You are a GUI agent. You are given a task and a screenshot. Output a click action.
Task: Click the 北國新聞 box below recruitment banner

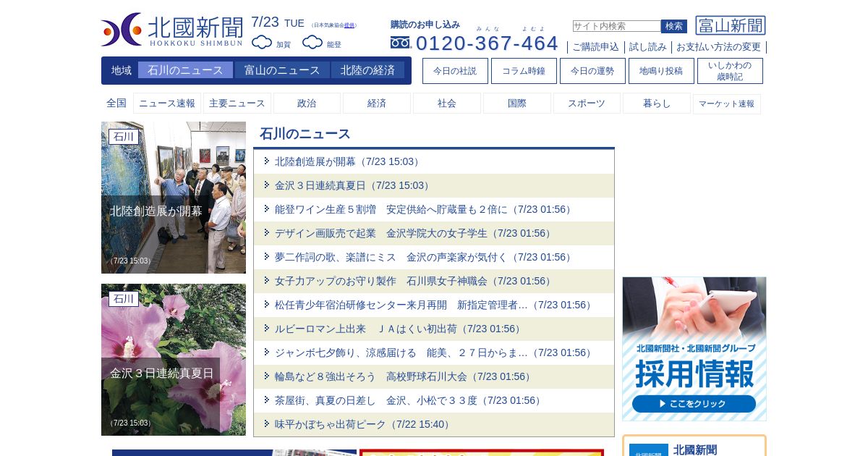coord(694,446)
